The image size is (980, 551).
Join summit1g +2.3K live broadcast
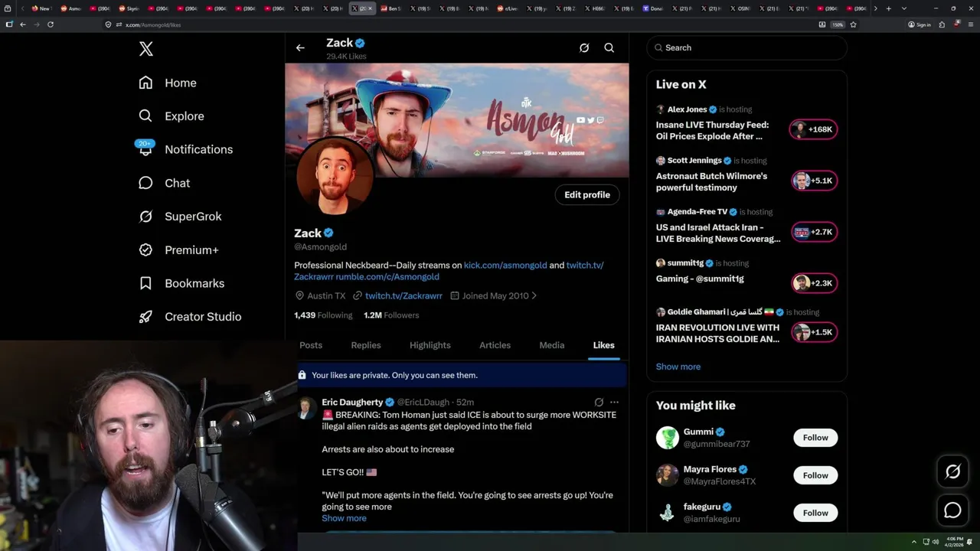pyautogui.click(x=814, y=283)
